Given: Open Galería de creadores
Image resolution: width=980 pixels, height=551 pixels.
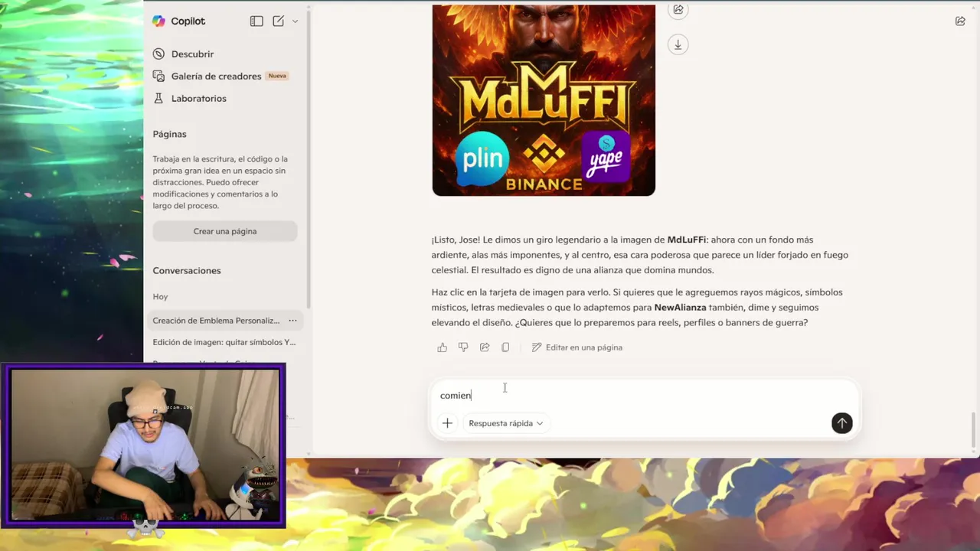Looking at the screenshot, I should pyautogui.click(x=216, y=77).
